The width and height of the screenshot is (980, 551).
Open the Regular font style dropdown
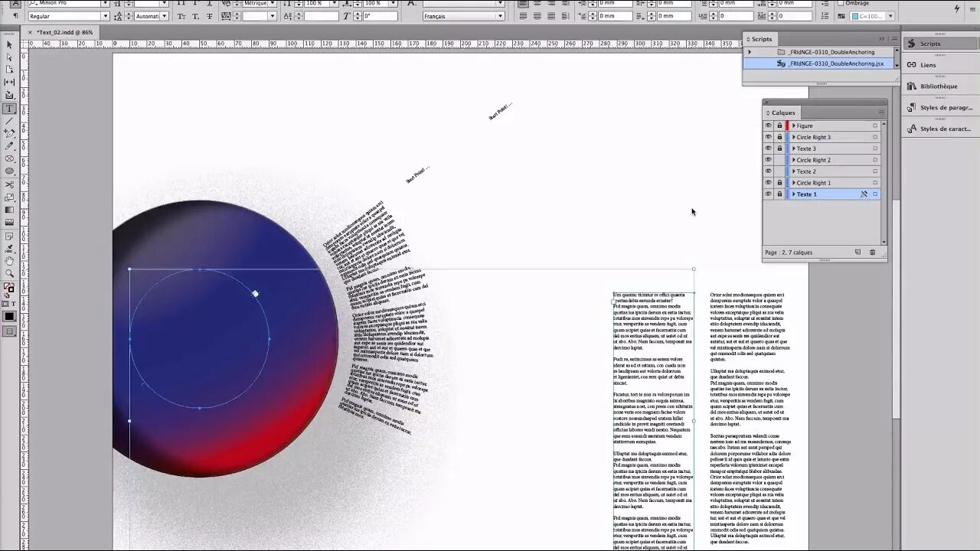tap(105, 16)
